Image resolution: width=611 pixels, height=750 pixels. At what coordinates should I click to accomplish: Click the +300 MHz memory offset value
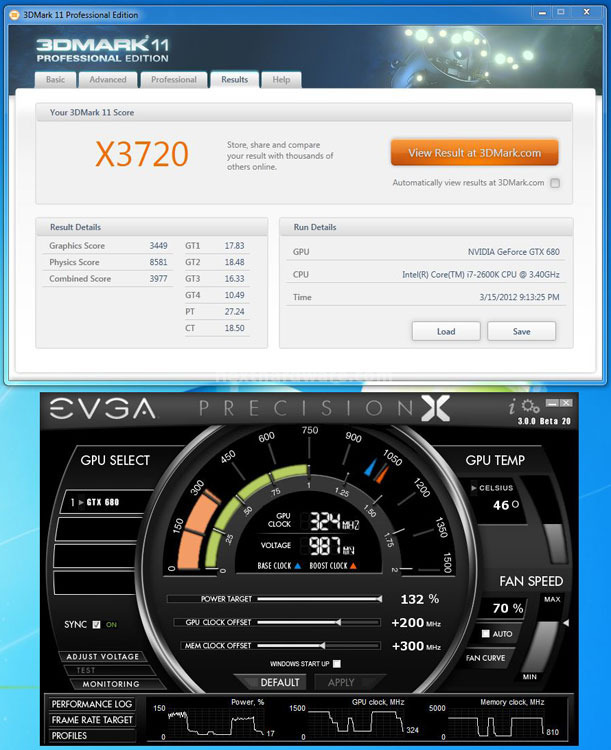(416, 646)
